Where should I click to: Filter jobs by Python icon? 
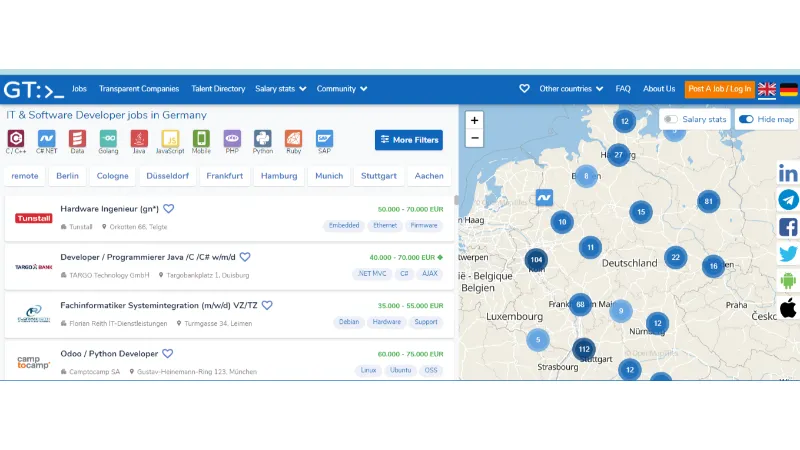263,139
